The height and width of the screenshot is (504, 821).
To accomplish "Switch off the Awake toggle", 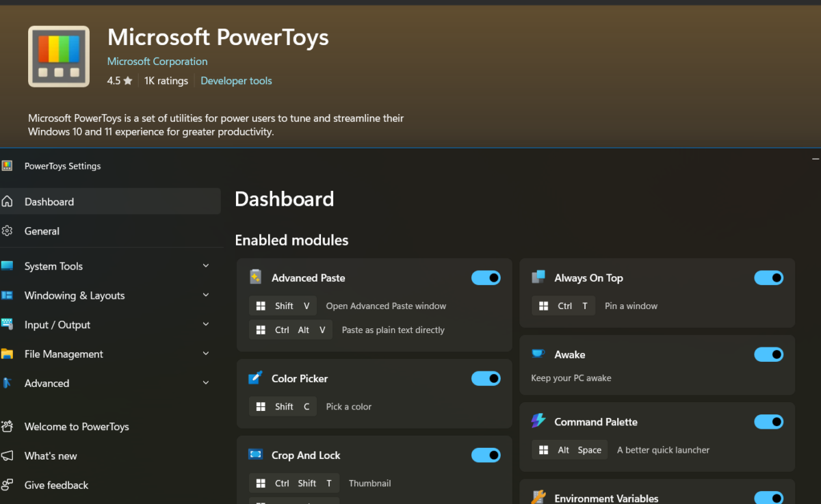I will (x=769, y=354).
